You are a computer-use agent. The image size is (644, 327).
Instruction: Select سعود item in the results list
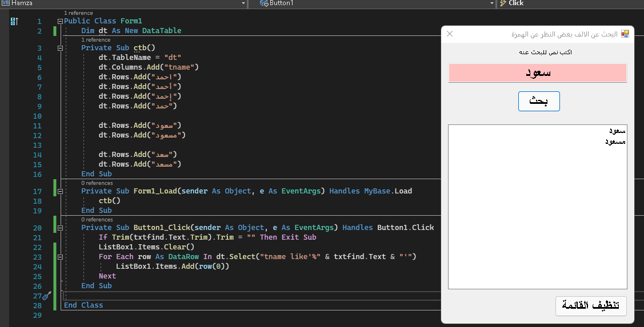tap(617, 131)
